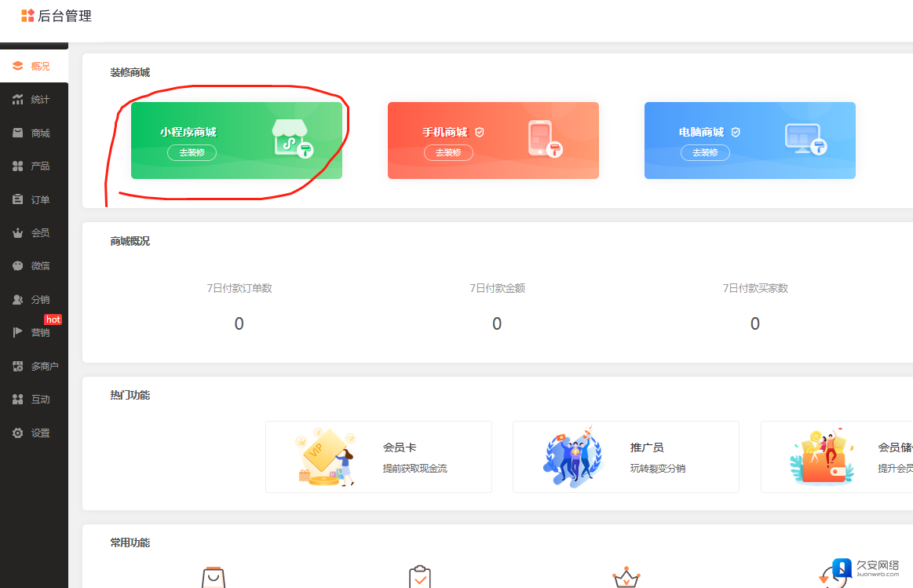Image resolution: width=913 pixels, height=588 pixels.
Task: Click the 订单 clipboard icon in sidebar
Action: tap(17, 199)
